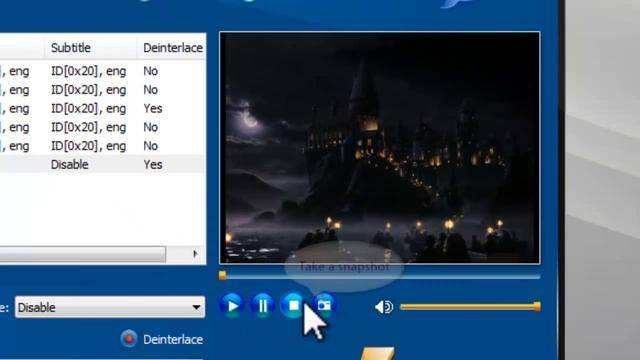Viewport: 640px width, 360px height.
Task: Click the scroll right arrow of the list
Action: (195, 254)
